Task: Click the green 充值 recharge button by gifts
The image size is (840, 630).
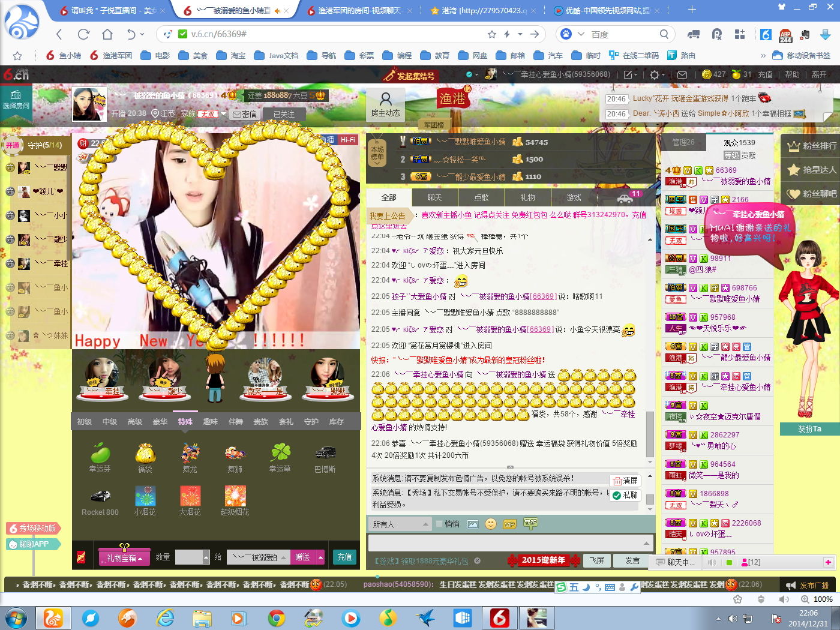Action: click(x=344, y=557)
